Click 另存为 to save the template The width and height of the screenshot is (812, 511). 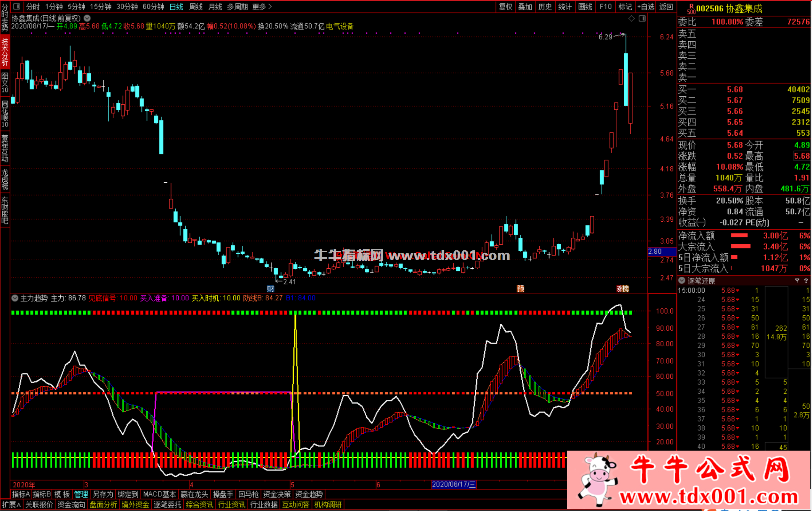coord(103,494)
